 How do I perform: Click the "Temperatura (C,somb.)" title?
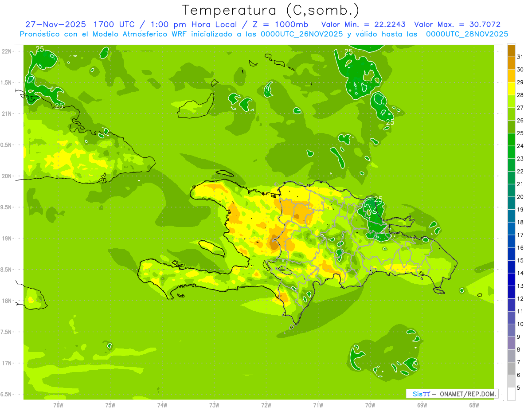(x=270, y=10)
